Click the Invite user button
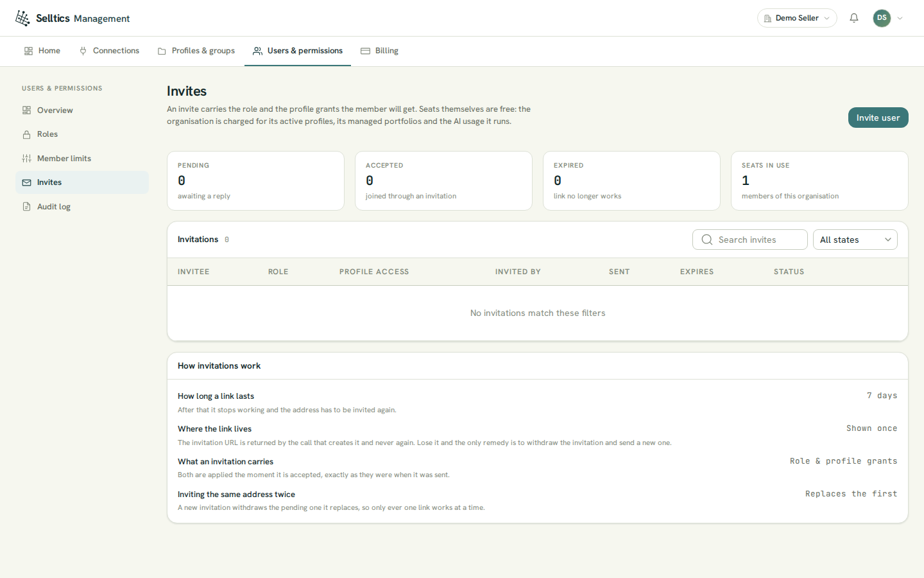This screenshot has width=924, height=578. (x=878, y=118)
